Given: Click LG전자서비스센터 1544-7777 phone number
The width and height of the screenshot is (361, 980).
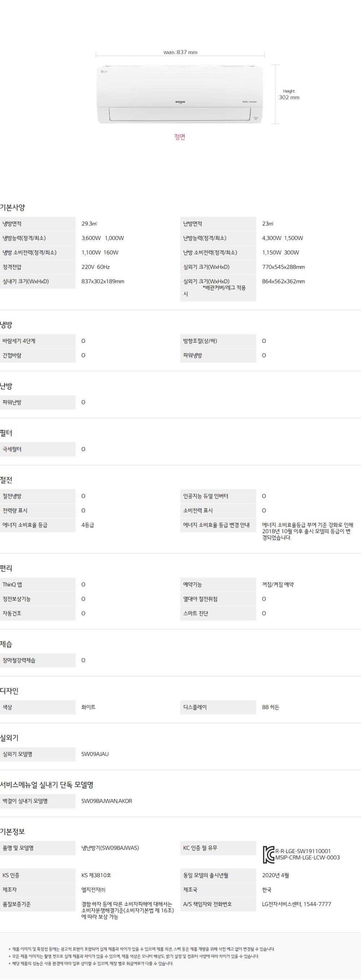Looking at the screenshot, I should [x=296, y=904].
